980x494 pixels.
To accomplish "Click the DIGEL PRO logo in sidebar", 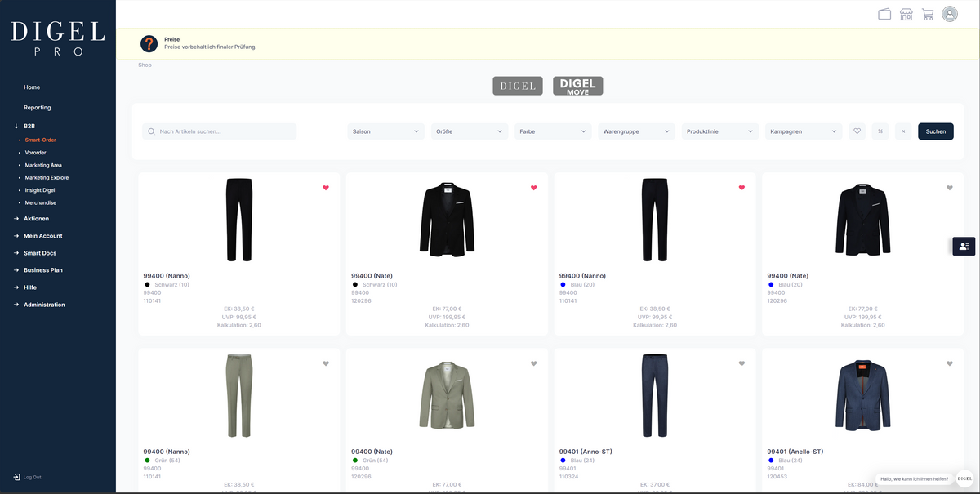I will click(58, 38).
